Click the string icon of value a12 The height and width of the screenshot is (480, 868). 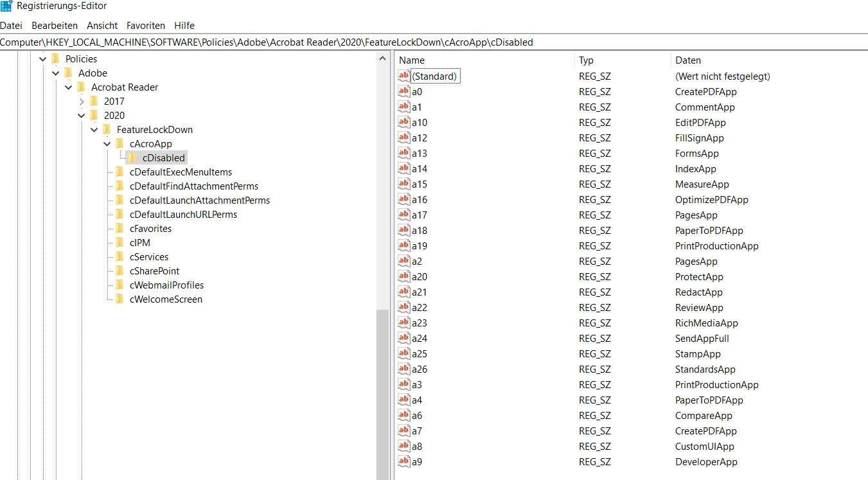point(403,138)
